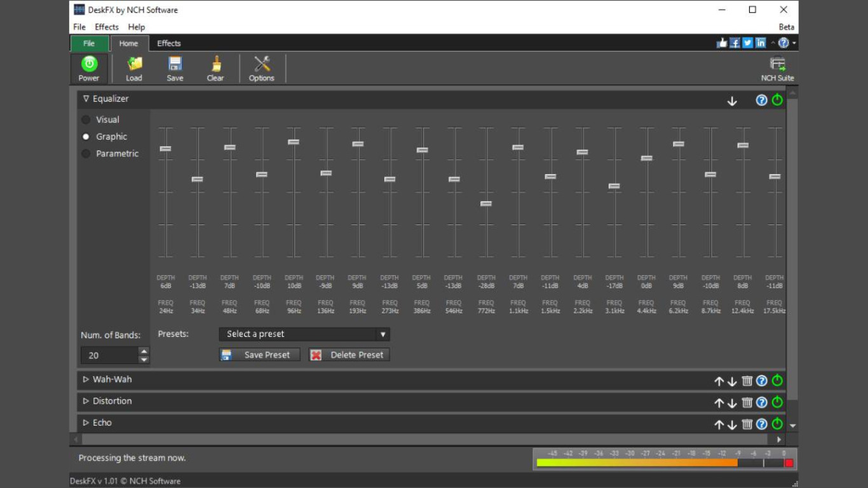Move Echo effect down

coord(732,424)
